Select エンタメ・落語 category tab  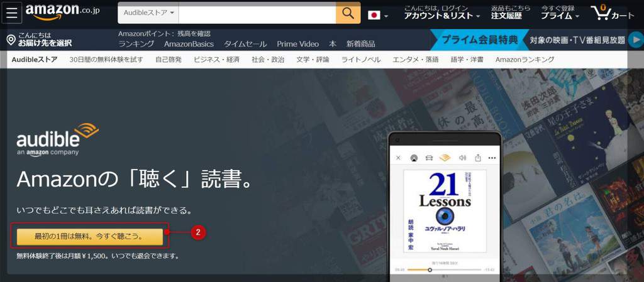pyautogui.click(x=415, y=60)
